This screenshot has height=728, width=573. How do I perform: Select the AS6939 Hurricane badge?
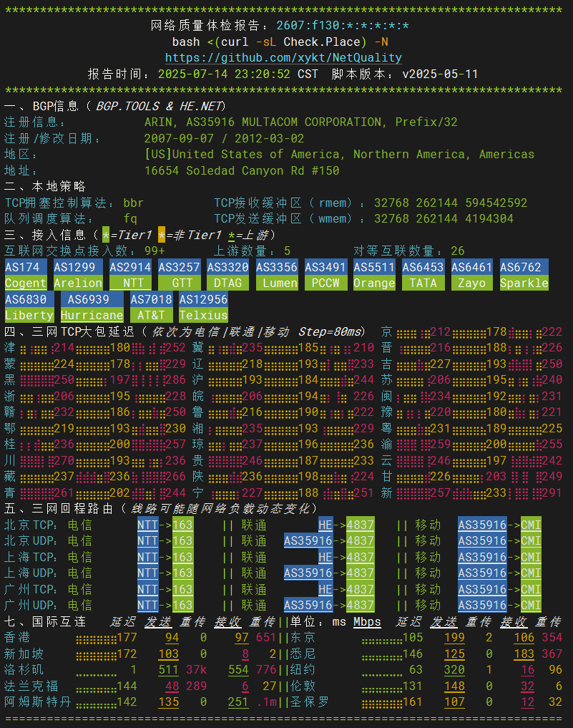tap(92, 307)
